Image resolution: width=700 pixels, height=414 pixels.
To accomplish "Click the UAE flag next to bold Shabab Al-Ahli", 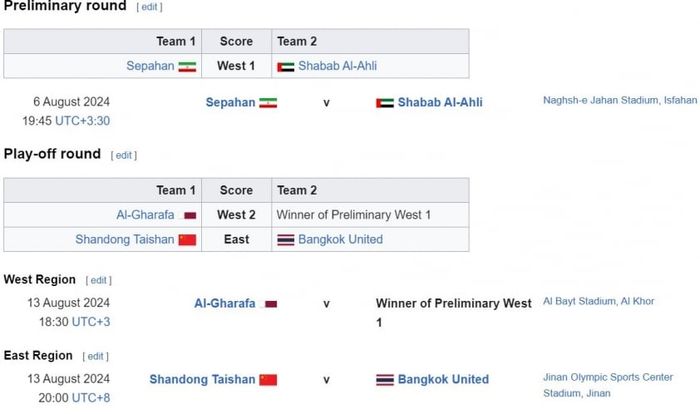I will click(385, 103).
